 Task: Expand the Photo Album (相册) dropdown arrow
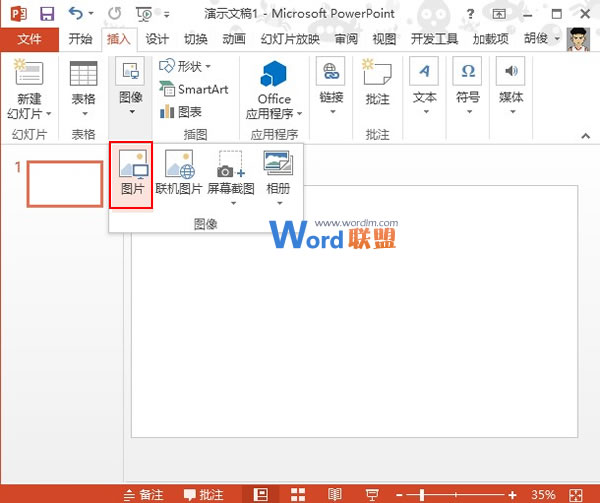coord(280,203)
